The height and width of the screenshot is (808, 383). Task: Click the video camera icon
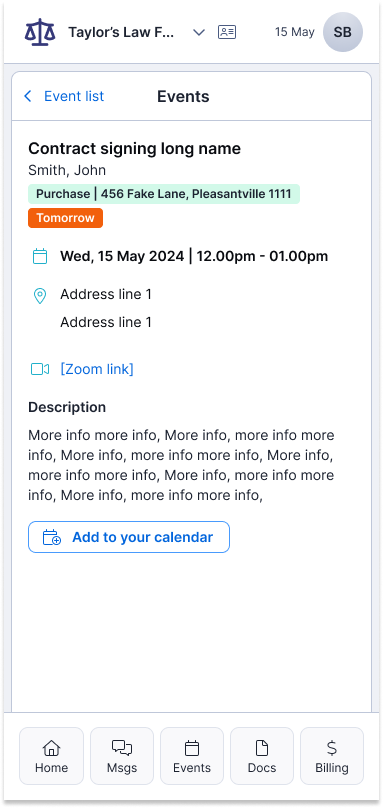click(x=40, y=369)
